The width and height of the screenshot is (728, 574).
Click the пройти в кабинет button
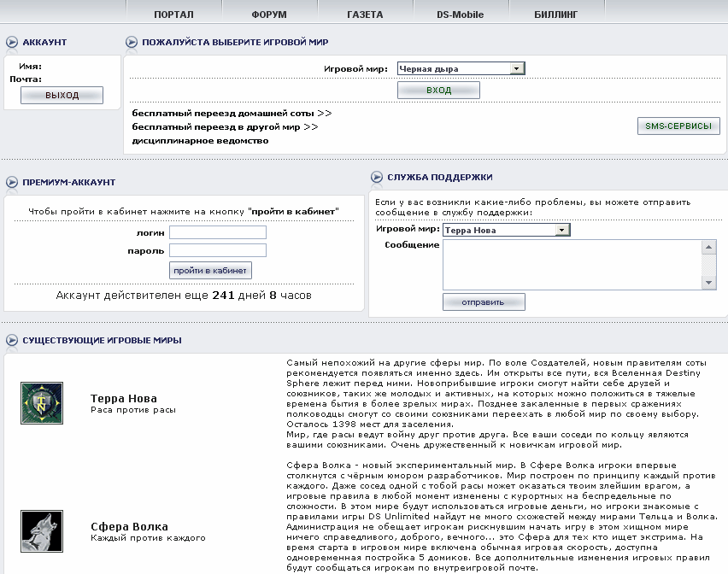(210, 271)
